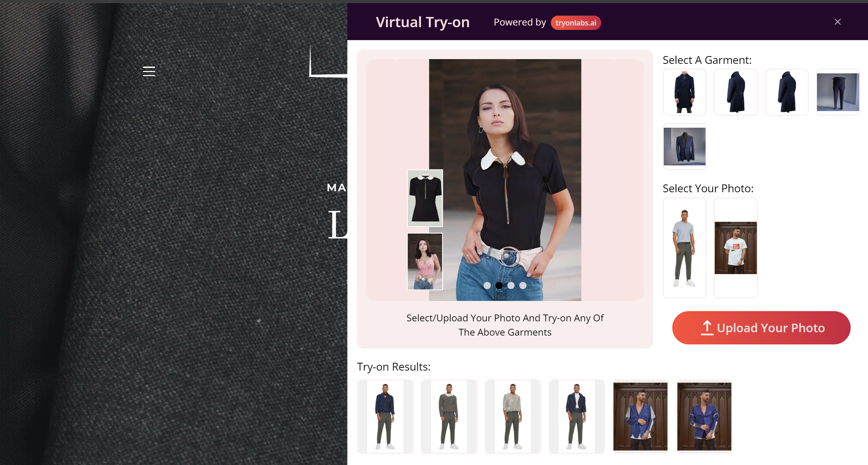Click the main carousel try-on example image
868x465 pixels.
click(x=505, y=180)
